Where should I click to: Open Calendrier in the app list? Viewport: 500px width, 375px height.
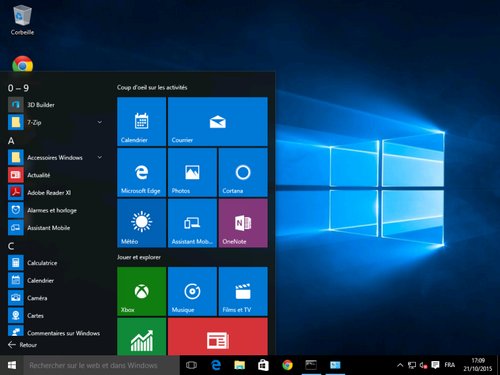(x=40, y=281)
